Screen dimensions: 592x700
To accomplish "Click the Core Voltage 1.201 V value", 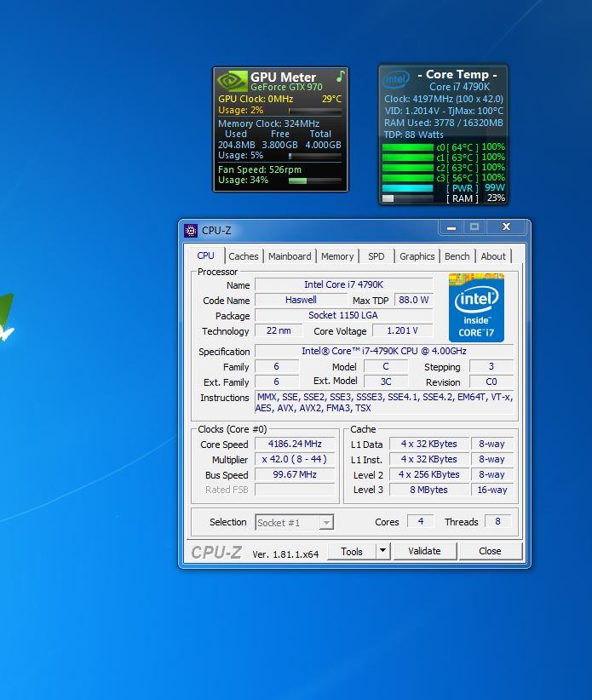I will coord(403,330).
